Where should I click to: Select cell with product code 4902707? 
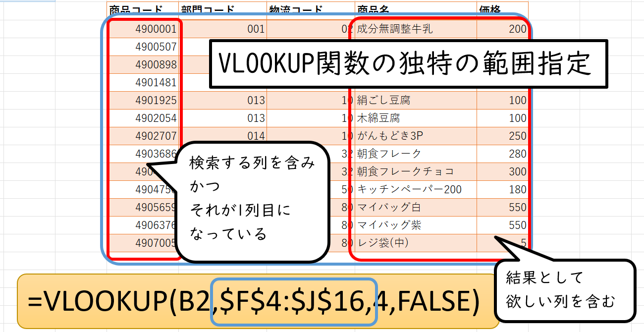click(x=143, y=136)
